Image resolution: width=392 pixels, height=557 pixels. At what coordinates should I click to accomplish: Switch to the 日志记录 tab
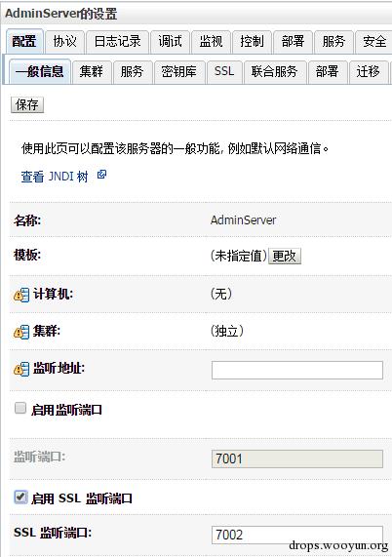(x=118, y=42)
